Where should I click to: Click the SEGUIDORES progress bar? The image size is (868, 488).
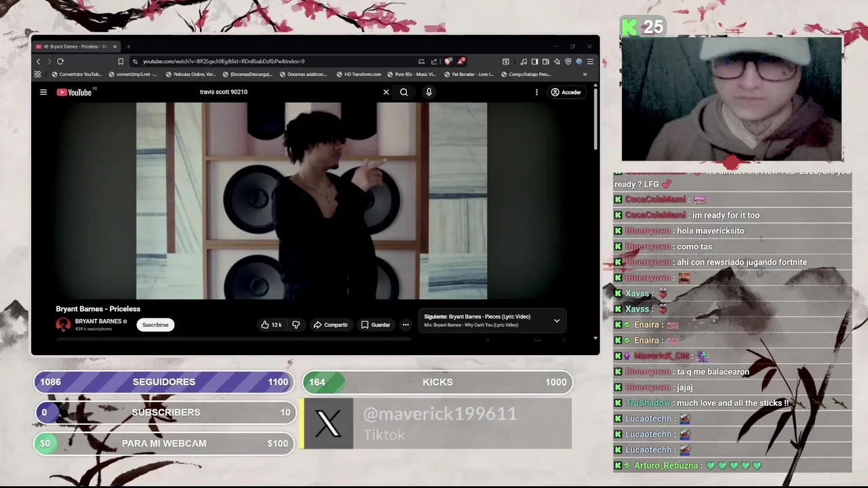click(164, 382)
